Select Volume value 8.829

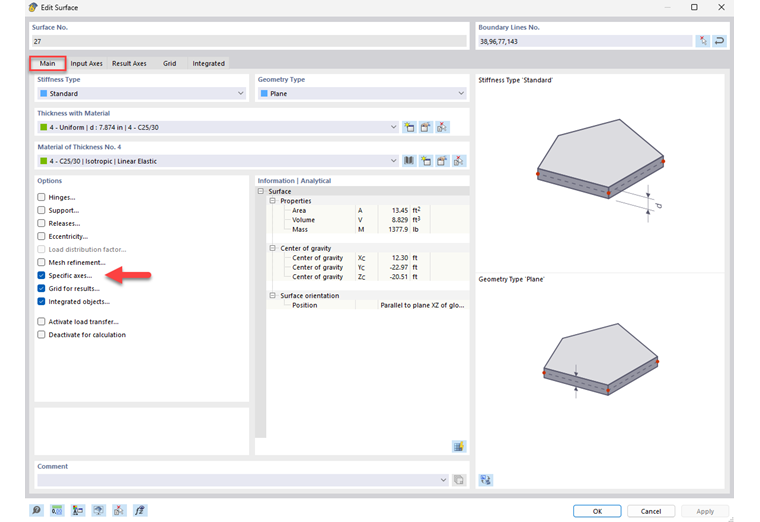tap(399, 220)
